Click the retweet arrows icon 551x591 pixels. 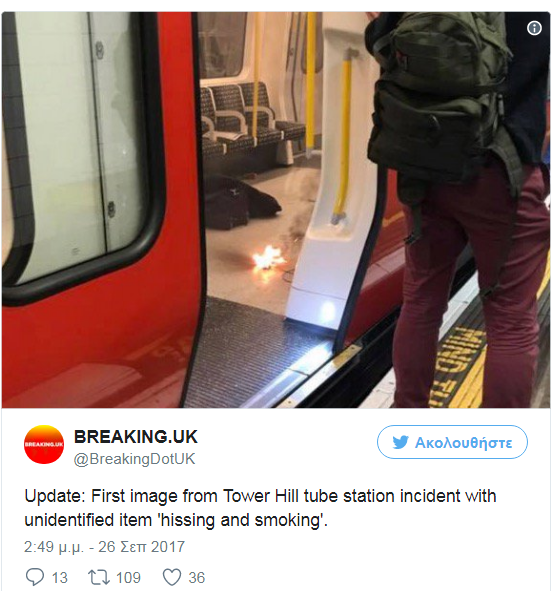[98, 577]
